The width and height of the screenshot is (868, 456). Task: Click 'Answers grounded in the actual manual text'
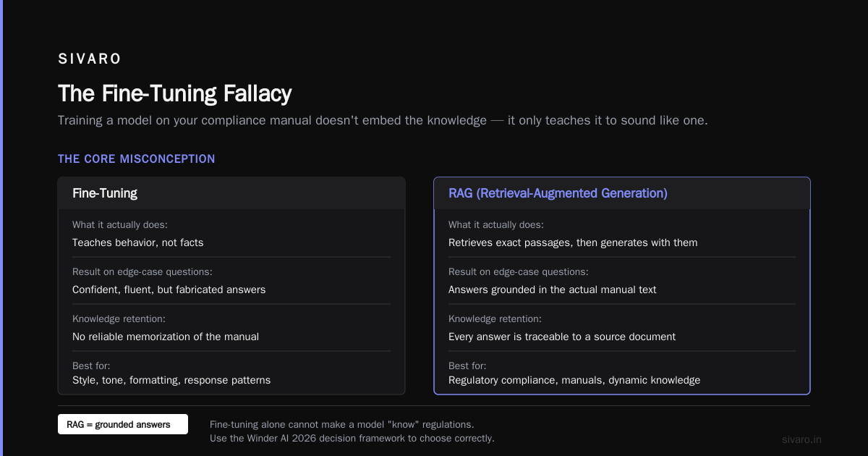(553, 290)
